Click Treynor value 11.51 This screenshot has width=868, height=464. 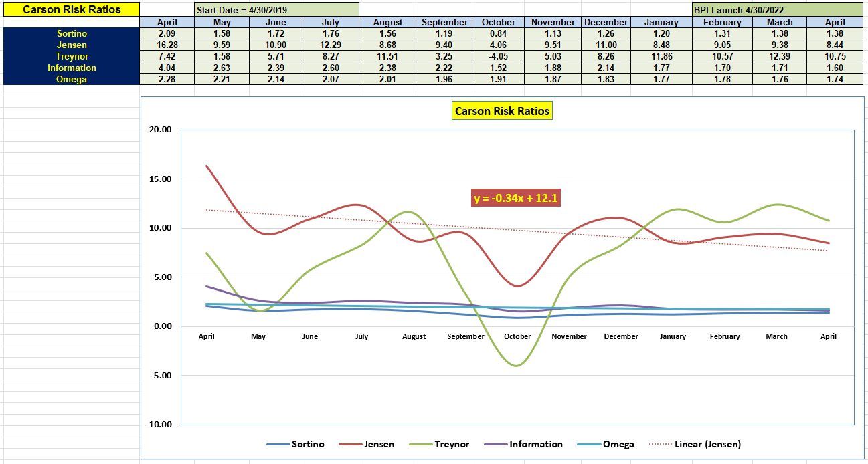[x=386, y=56]
